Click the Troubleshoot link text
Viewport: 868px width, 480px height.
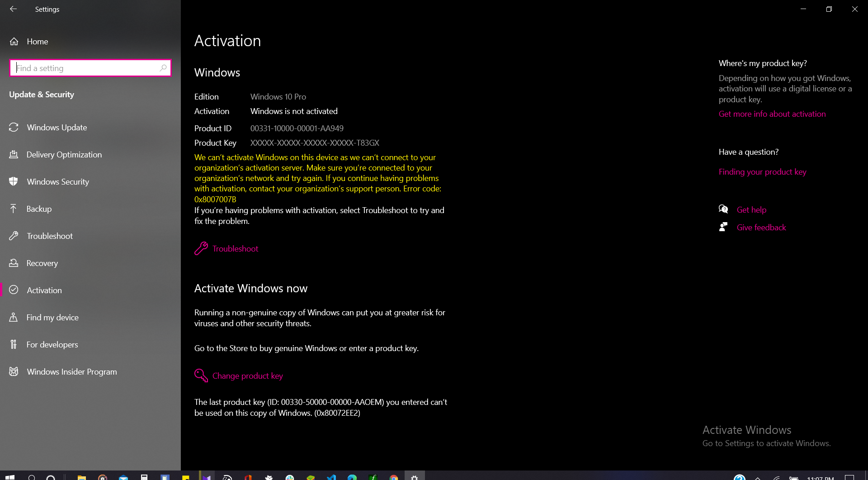[235, 249]
